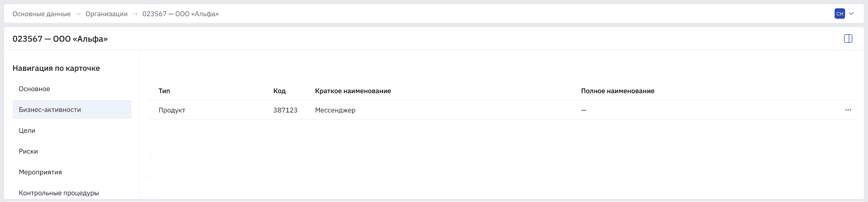Select Бизнес-активности navigation item
The image size is (868, 202).
72,110
